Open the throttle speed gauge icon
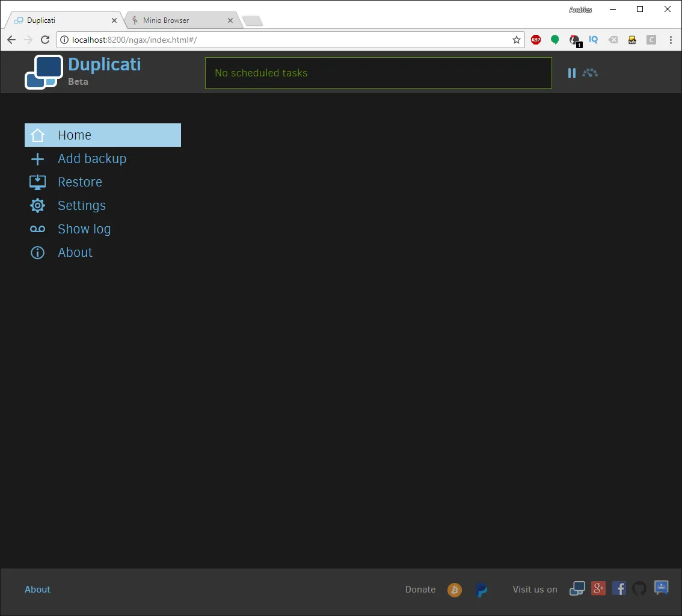 pyautogui.click(x=590, y=73)
